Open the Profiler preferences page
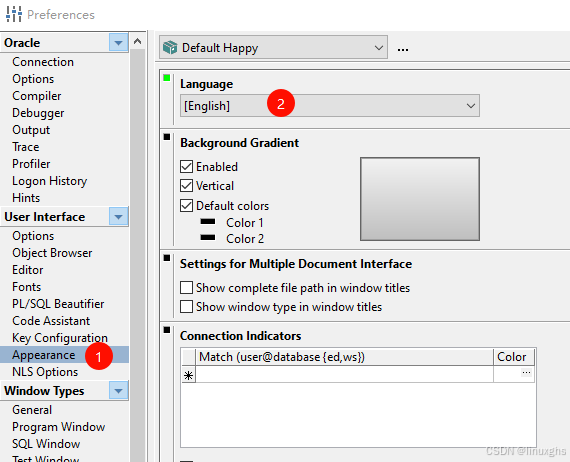Screen dimensions: 570x462 coord(31,164)
